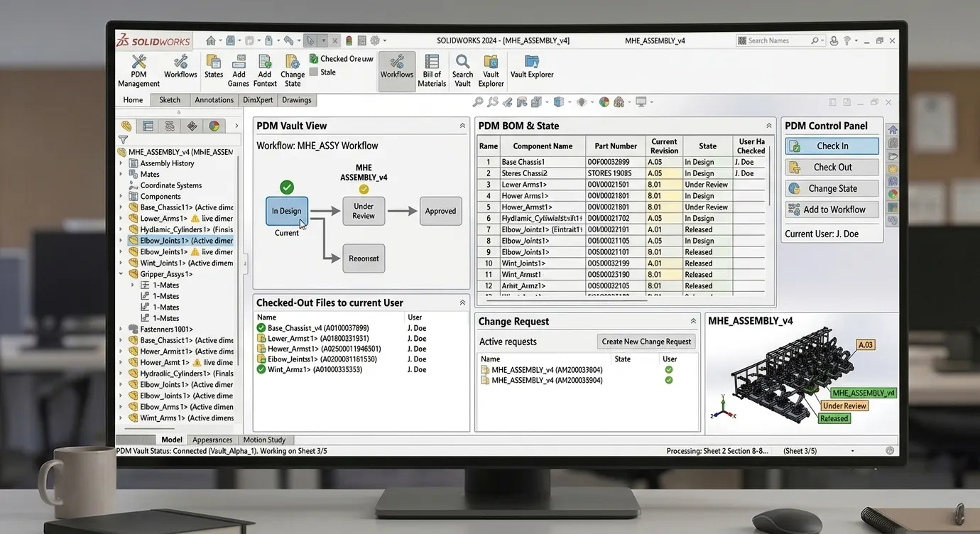The width and height of the screenshot is (980, 534).
Task: Click the Add to Workflow button
Action: pos(832,210)
